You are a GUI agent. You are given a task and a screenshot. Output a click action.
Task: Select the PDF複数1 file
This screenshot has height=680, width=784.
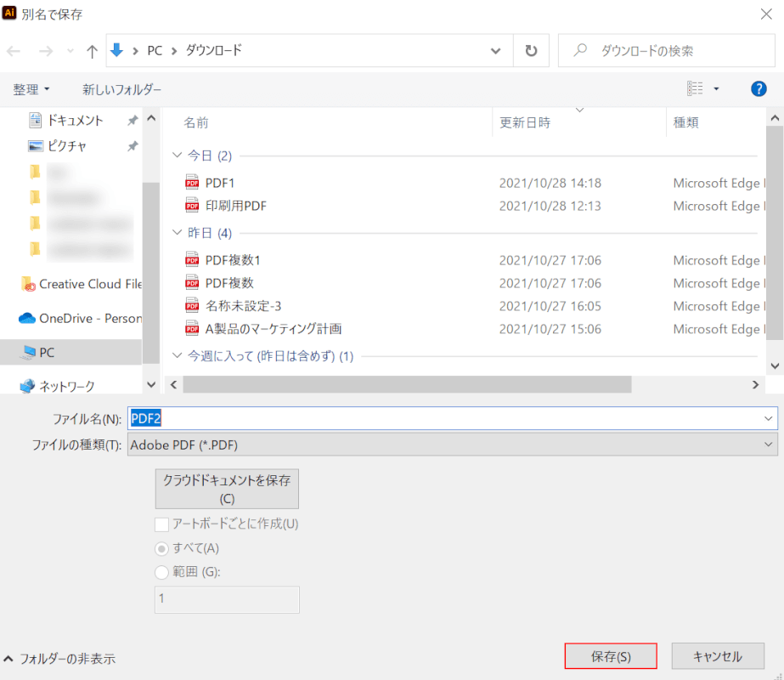(x=233, y=260)
